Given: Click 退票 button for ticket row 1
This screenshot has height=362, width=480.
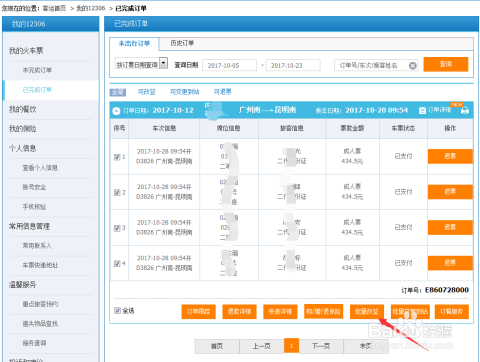Looking at the screenshot, I should tap(450, 156).
